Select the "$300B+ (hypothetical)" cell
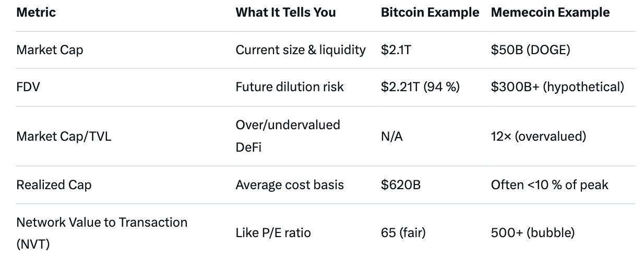 pyautogui.click(x=557, y=87)
